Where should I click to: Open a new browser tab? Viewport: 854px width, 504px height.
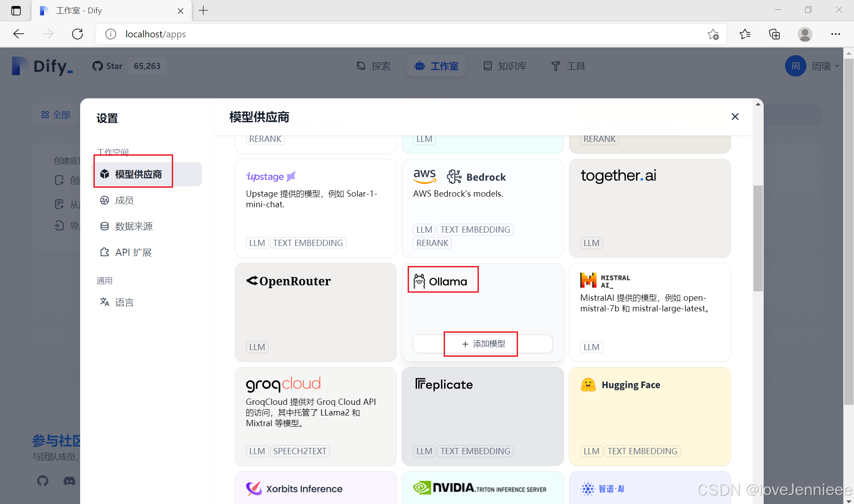tap(203, 10)
